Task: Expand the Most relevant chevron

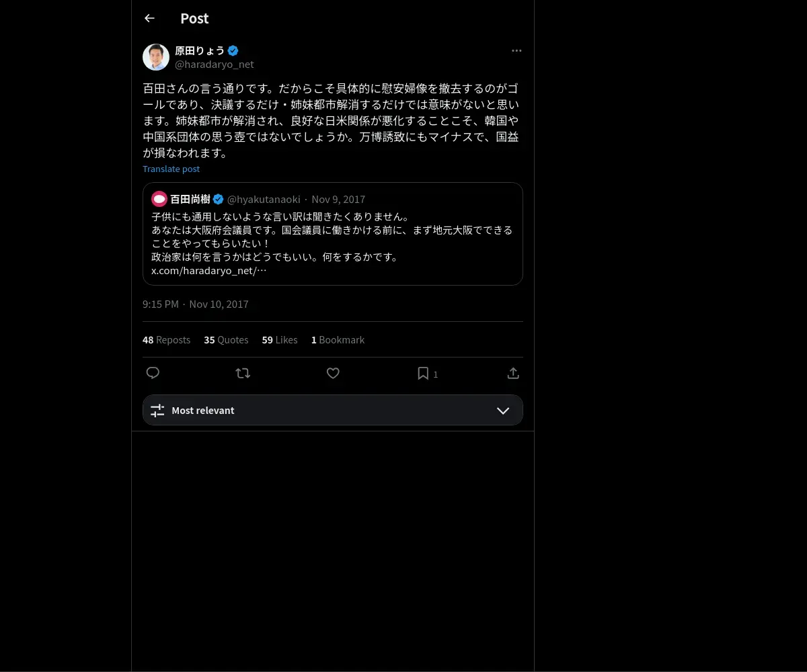Action: (x=503, y=410)
